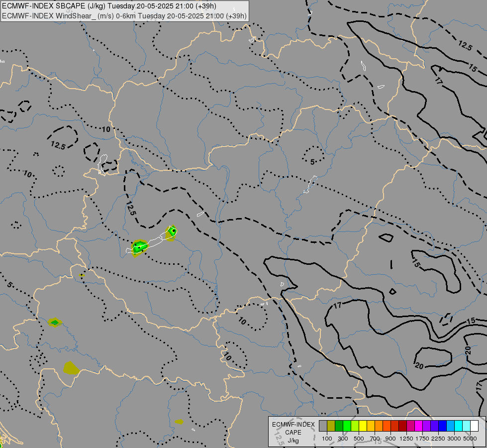Select the legend value 2250
Viewport: 487px width, 448px height.
click(438, 439)
